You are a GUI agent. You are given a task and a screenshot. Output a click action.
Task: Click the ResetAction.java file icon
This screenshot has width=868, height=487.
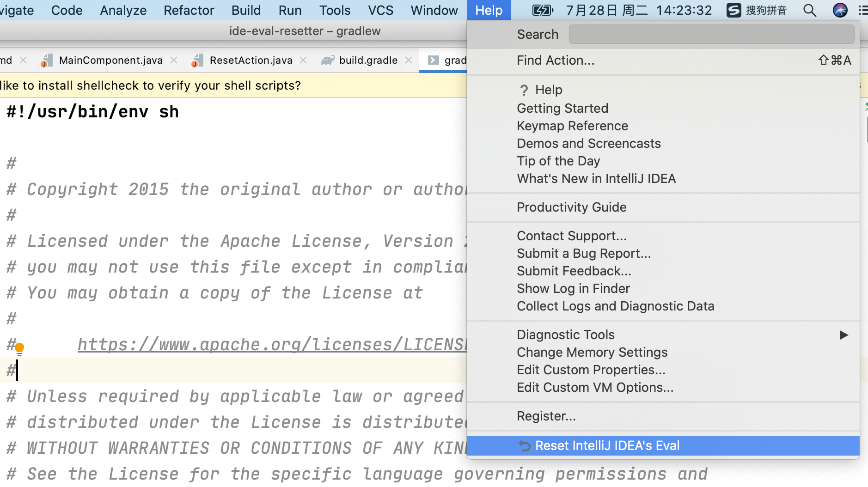click(x=197, y=61)
